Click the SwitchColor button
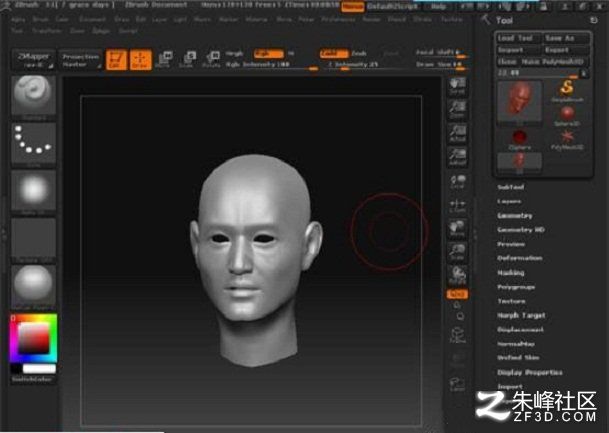 31,379
